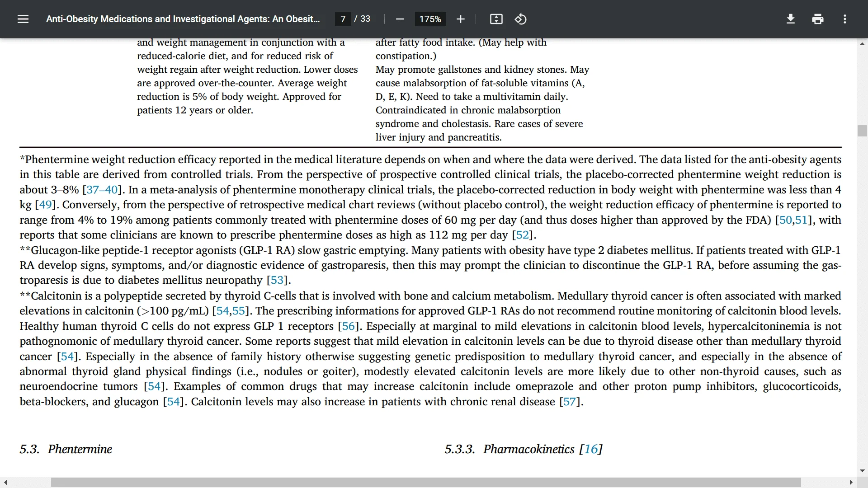Viewport: 868px width, 488px height.
Task: Click the zoom out minus icon
Action: [400, 19]
